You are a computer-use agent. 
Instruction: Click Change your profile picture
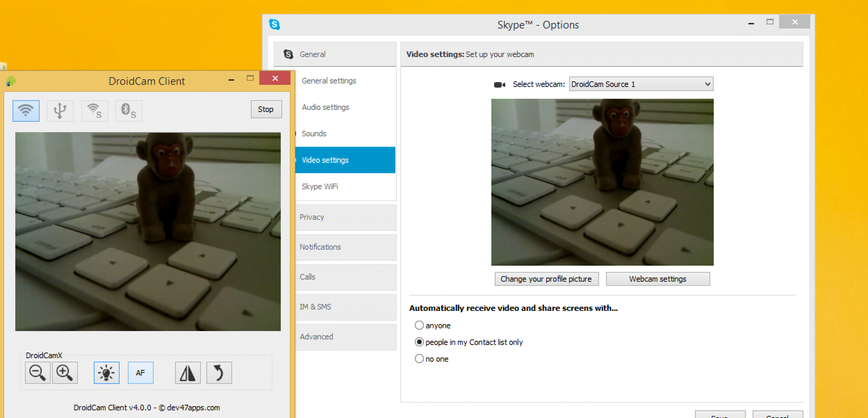(x=547, y=279)
